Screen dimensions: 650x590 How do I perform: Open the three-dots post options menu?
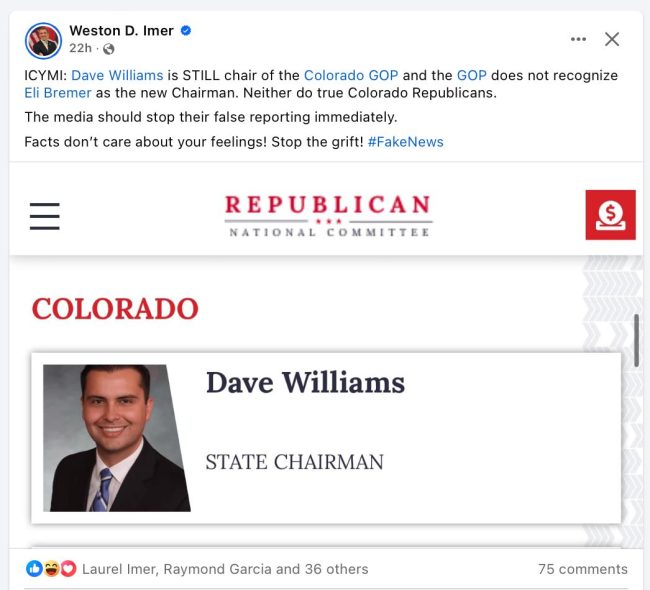click(x=578, y=39)
